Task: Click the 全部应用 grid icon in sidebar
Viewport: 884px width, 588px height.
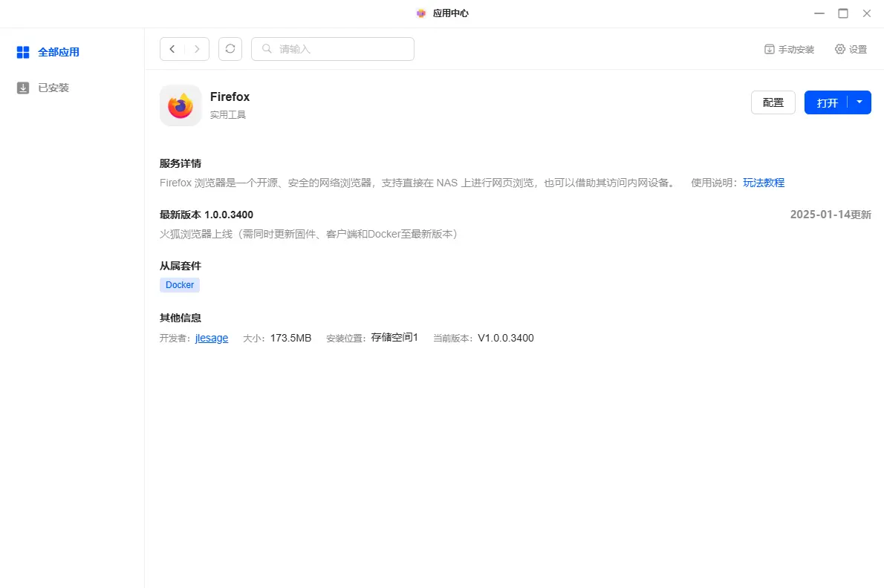Action: tap(23, 52)
